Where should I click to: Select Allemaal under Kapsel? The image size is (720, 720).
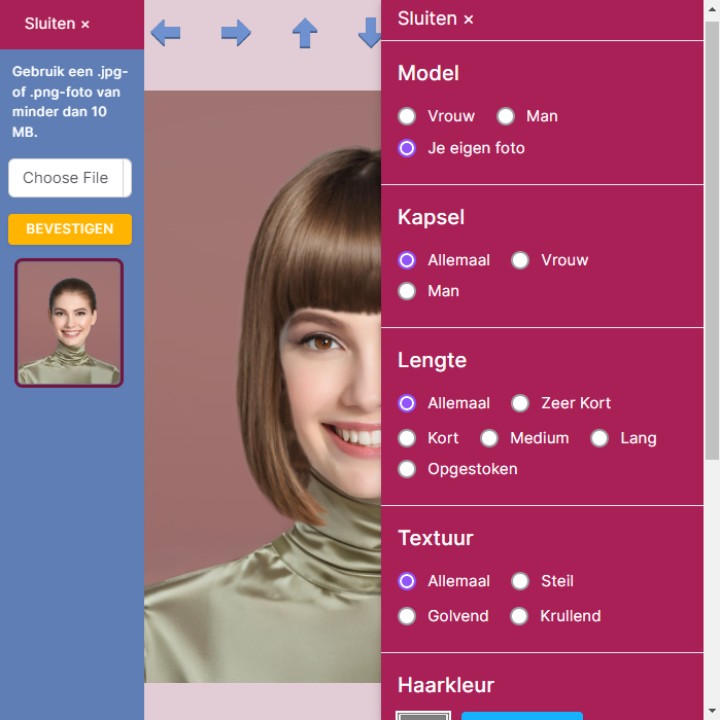[x=407, y=260]
